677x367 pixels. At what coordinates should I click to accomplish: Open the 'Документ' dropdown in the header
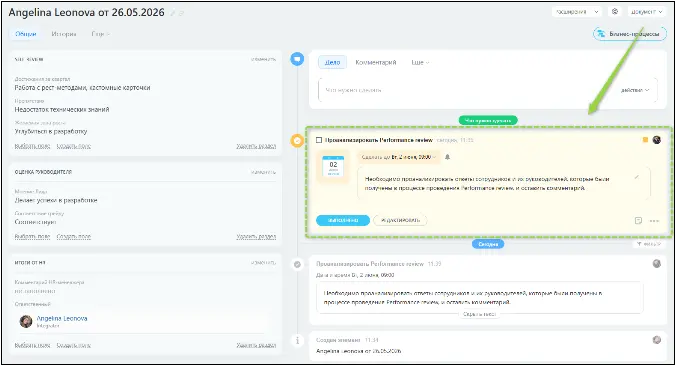(x=646, y=12)
